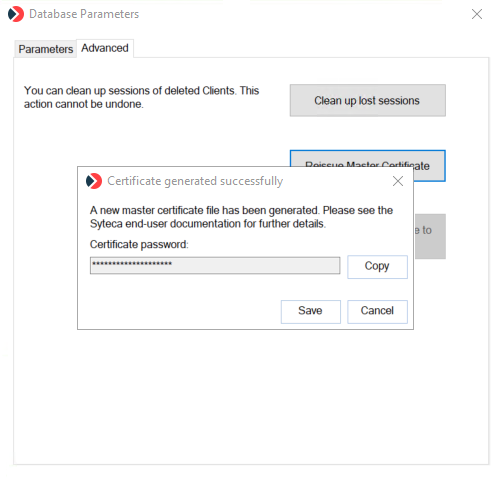Click the new master certificate message text
Screen dimensions: 504x480
(241, 217)
